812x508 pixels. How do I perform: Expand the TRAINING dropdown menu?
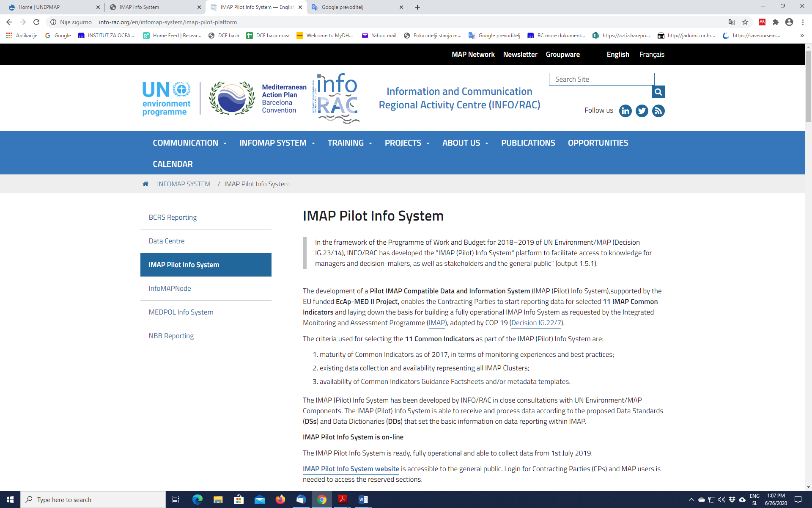tap(350, 143)
